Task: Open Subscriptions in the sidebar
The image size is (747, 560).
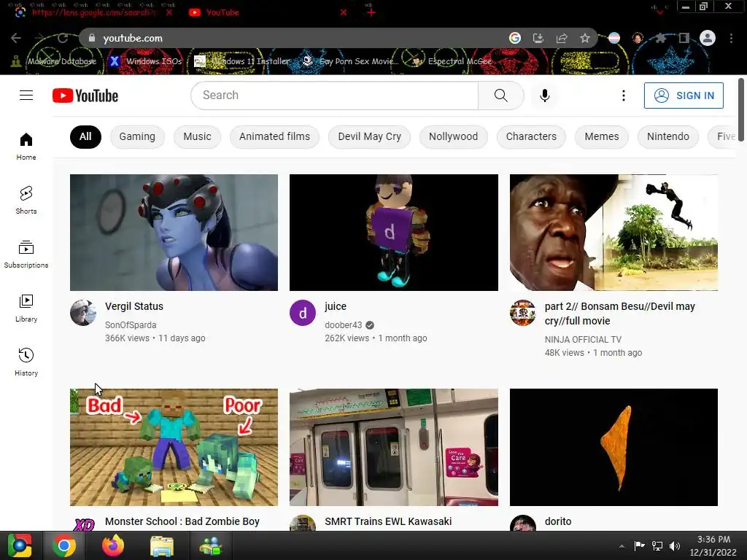Action: coord(26,254)
